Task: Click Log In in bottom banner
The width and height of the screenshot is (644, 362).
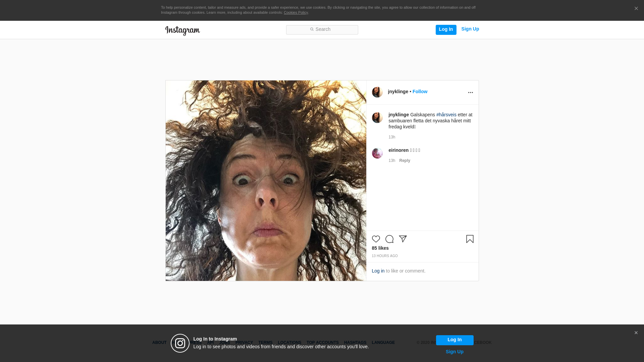Action: [454, 340]
